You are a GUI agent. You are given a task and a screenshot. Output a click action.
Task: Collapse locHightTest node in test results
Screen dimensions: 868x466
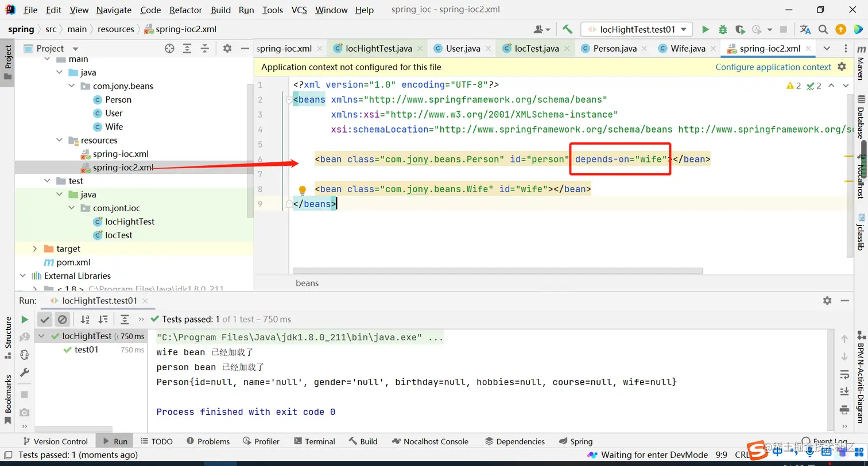tap(42, 336)
